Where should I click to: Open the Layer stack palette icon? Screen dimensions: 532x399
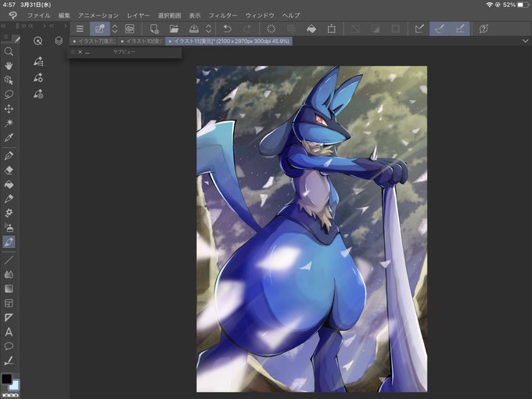tap(59, 41)
